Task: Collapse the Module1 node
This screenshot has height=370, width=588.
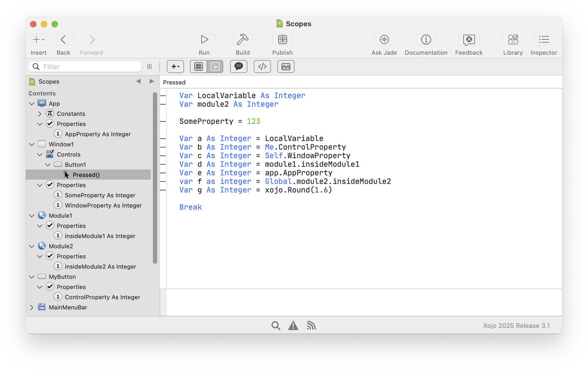Action: point(31,216)
